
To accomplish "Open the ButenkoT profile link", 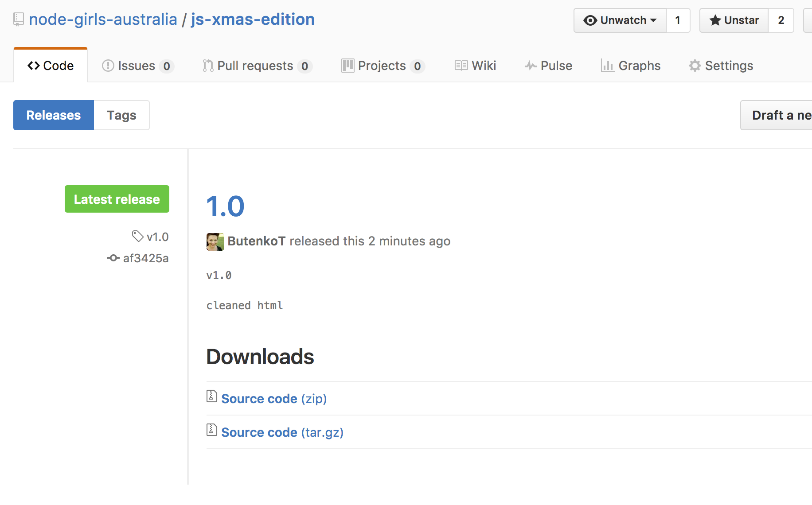I will (x=257, y=241).
